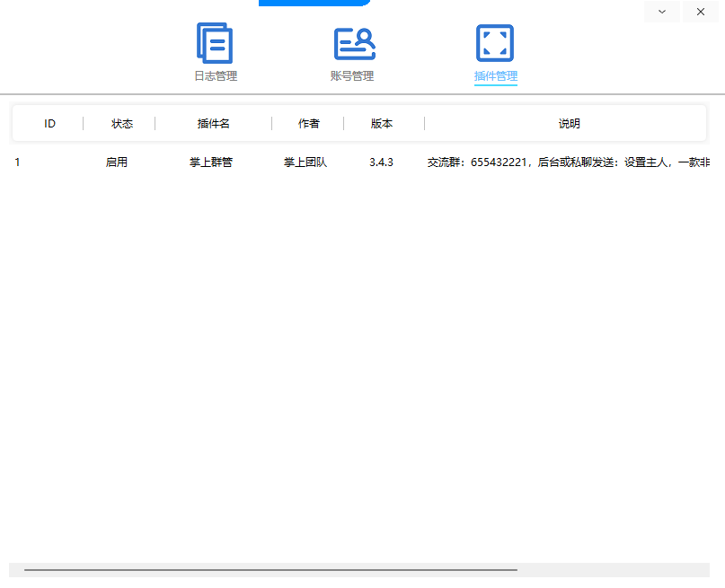
Task: Click the 日志管理 document icon
Action: [x=215, y=43]
